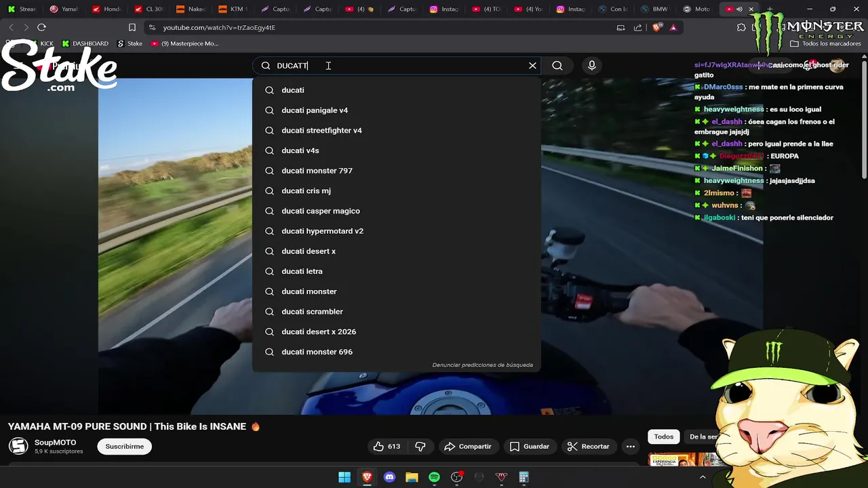Open Brave browser from the taskbar
868x488 pixels.
click(367, 477)
